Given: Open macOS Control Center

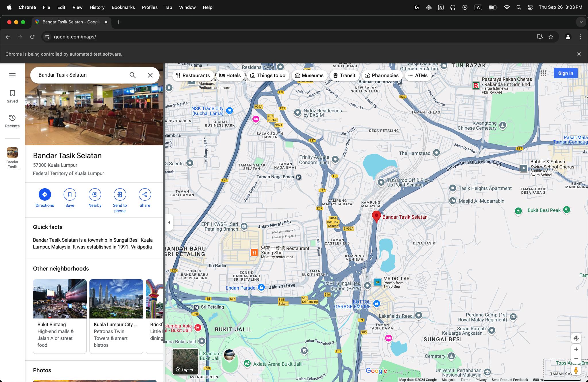Looking at the screenshot, I should [x=530, y=7].
